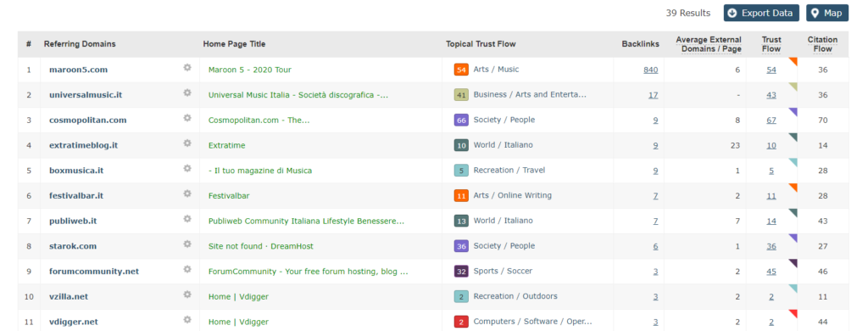Open Universal Music Italia title link
868x331 pixels.
tap(298, 95)
